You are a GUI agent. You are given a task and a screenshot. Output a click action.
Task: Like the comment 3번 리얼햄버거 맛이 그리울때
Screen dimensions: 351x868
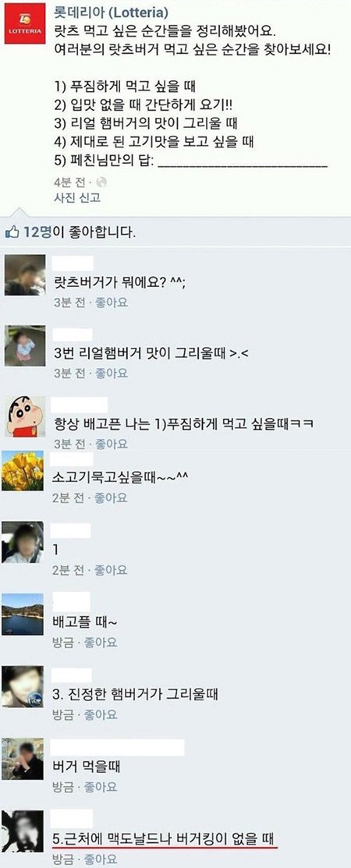click(x=112, y=373)
